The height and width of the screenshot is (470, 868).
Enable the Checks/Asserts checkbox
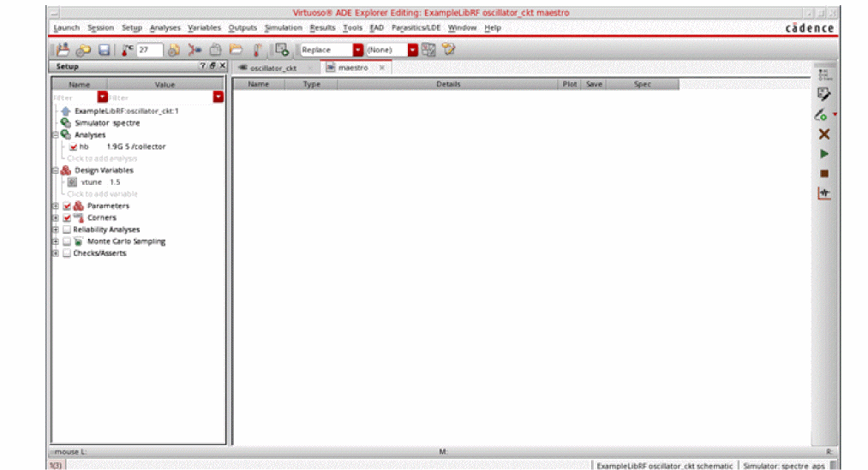[67, 253]
